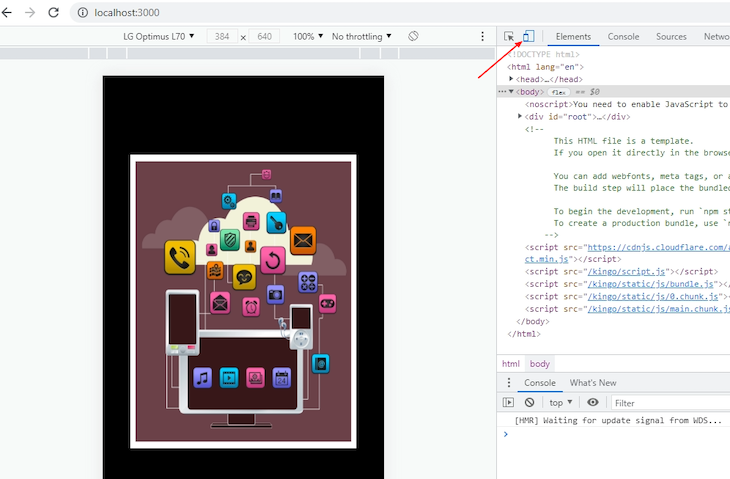The width and height of the screenshot is (730, 479).
Task: Open device toolbar three-dot options menu
Action: [482, 36]
